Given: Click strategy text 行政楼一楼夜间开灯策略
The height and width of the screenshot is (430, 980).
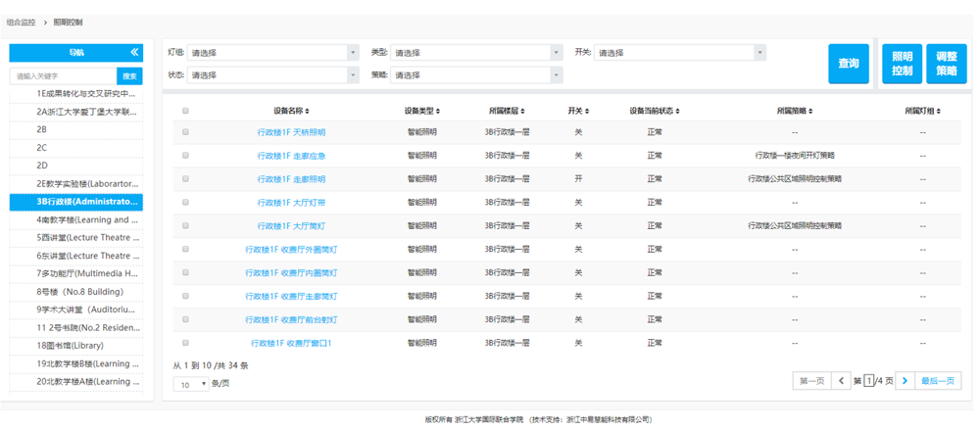Looking at the screenshot, I should (x=795, y=156).
